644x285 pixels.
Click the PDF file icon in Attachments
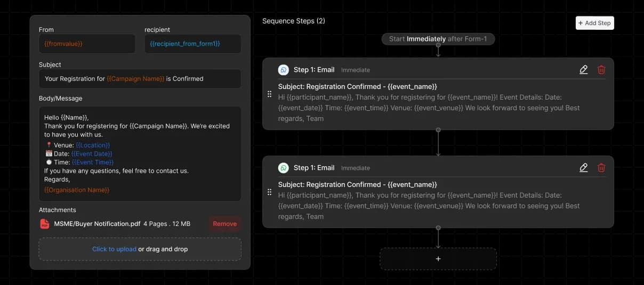tap(45, 224)
